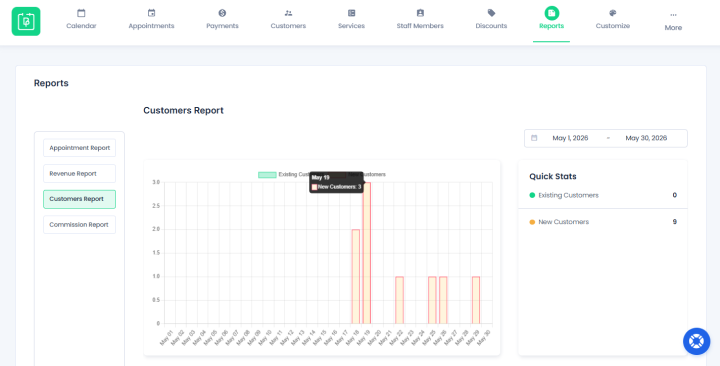This screenshot has height=366, width=720.
Task: Open the Staff Members nav icon
Action: [420, 13]
